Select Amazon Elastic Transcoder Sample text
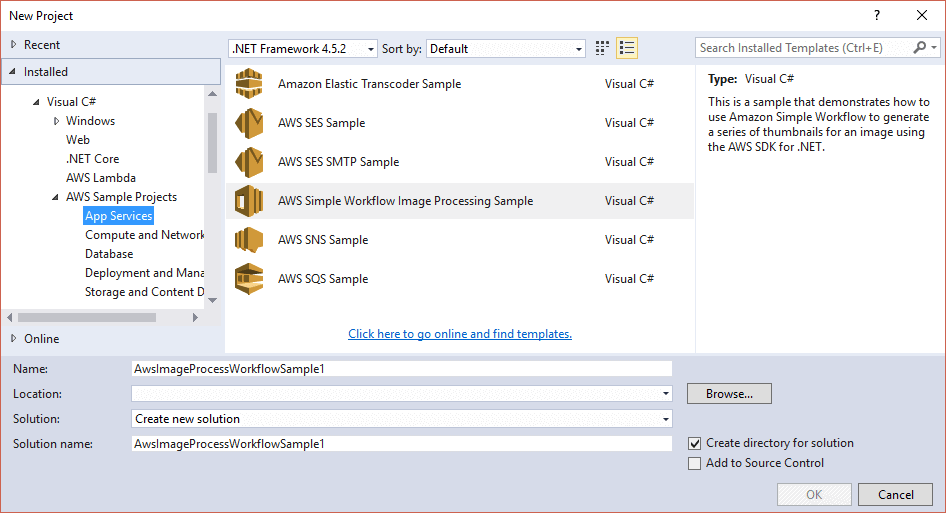Image resolution: width=946 pixels, height=513 pixels. tap(369, 84)
